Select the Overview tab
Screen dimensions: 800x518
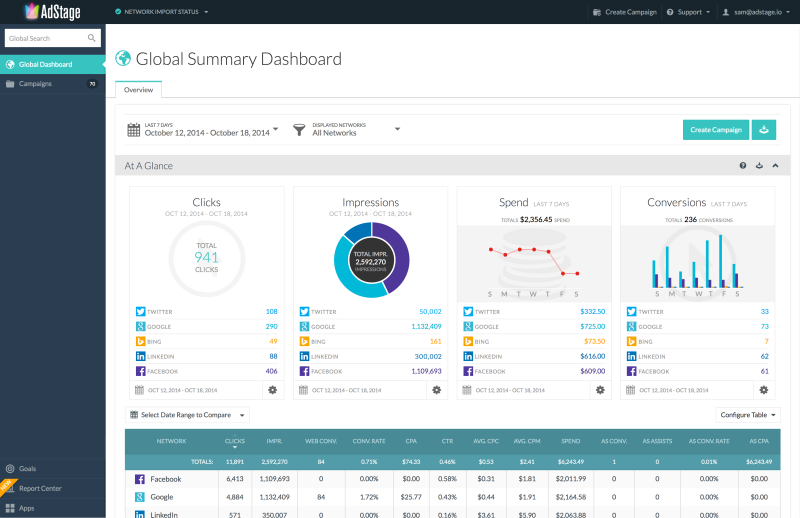pos(138,90)
